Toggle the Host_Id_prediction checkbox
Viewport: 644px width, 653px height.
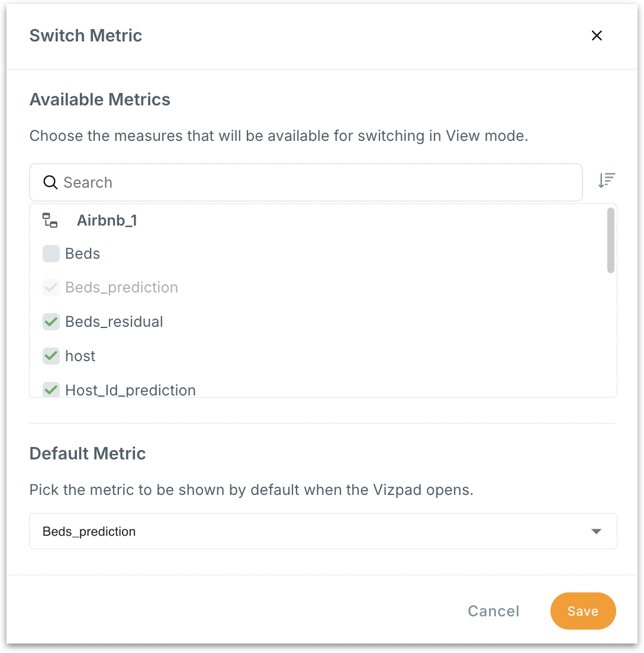(51, 390)
